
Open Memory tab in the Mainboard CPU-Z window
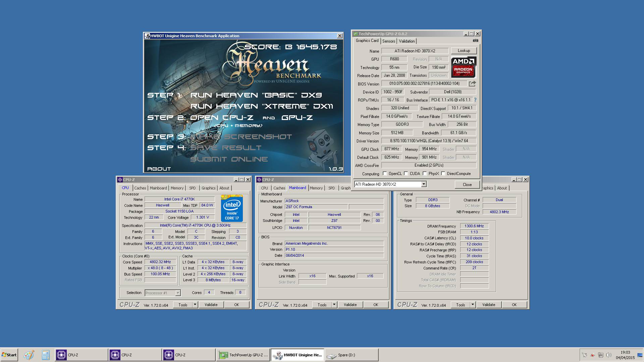[x=316, y=188]
